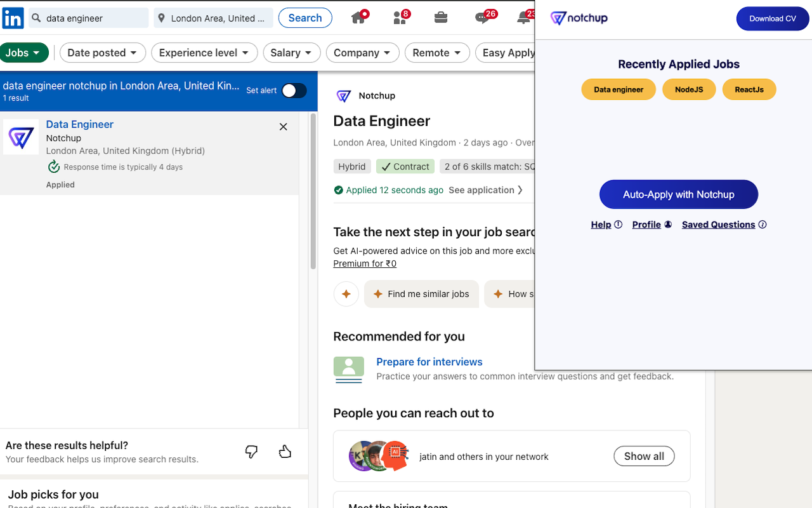Viewport: 812px width, 508px height.
Task: Click the Notchup company logo in job details
Action: click(344, 96)
